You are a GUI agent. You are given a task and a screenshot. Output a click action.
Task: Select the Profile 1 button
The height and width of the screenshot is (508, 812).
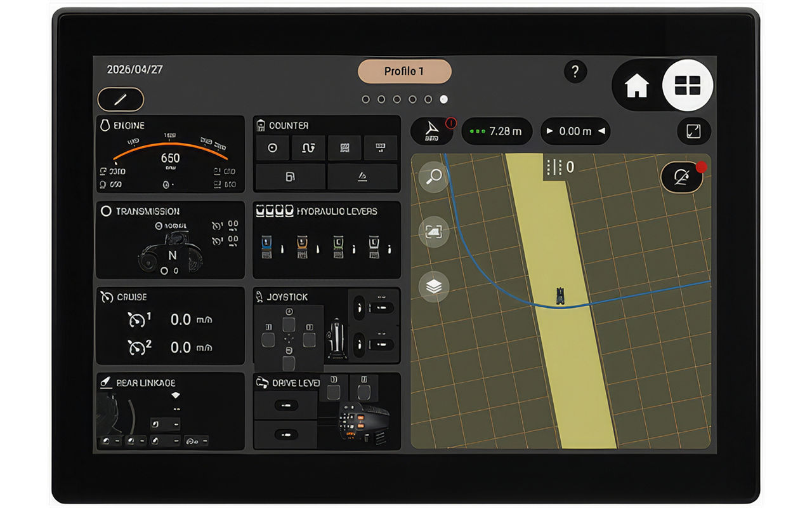click(x=404, y=71)
